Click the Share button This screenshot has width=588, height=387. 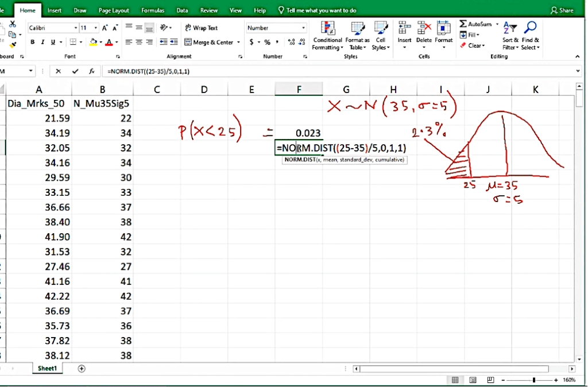(562, 10)
